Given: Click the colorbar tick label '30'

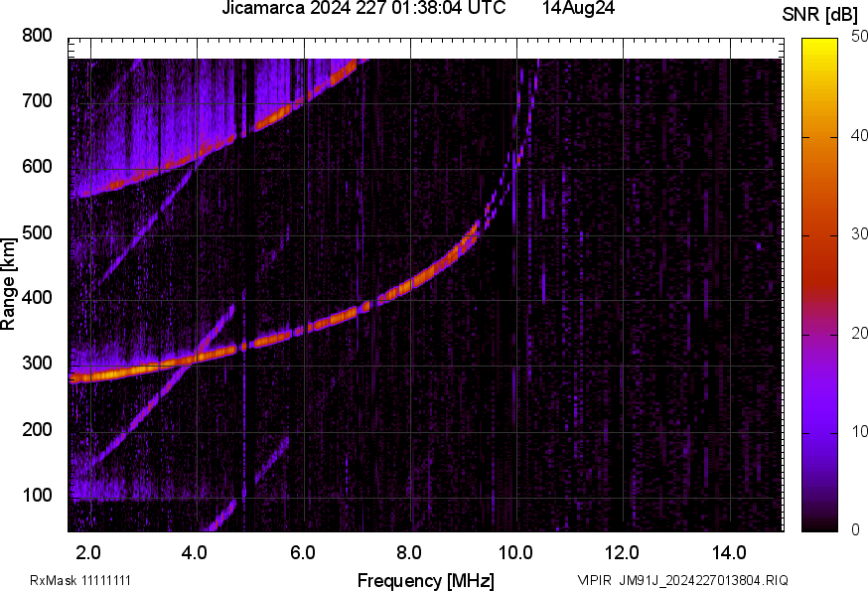Looking at the screenshot, I should 859,233.
